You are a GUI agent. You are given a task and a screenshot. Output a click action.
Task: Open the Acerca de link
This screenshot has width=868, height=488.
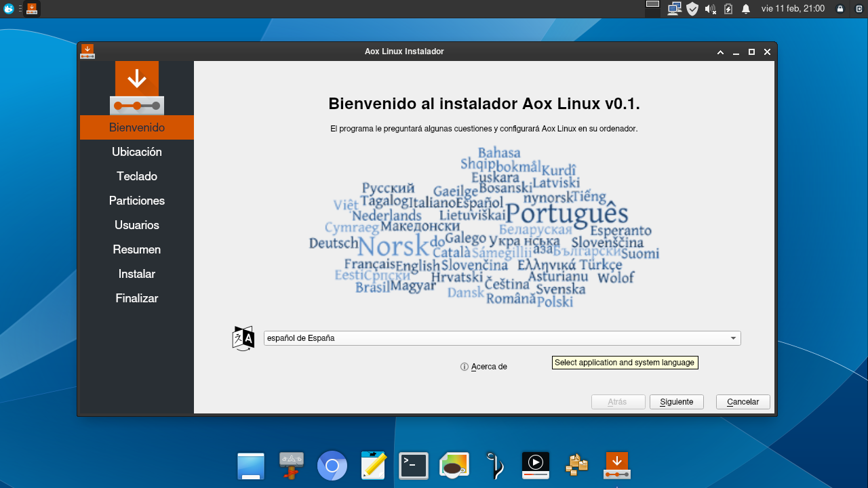click(x=489, y=367)
